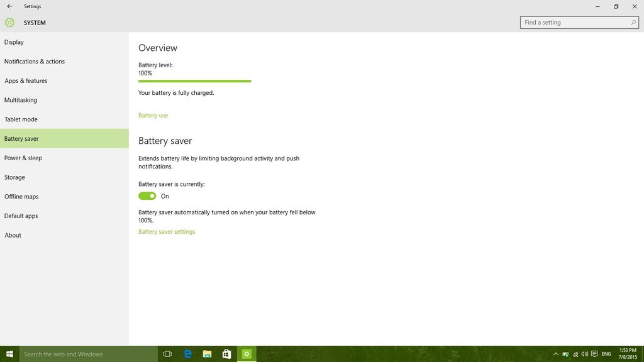
Task: Select Power & sleep in the sidebar
Action: pyautogui.click(x=23, y=158)
